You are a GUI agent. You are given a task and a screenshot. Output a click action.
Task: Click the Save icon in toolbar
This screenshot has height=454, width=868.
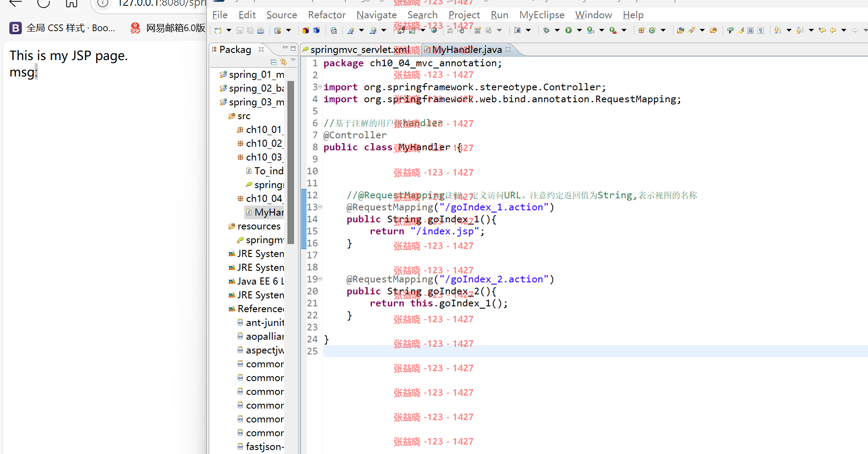tap(240, 30)
